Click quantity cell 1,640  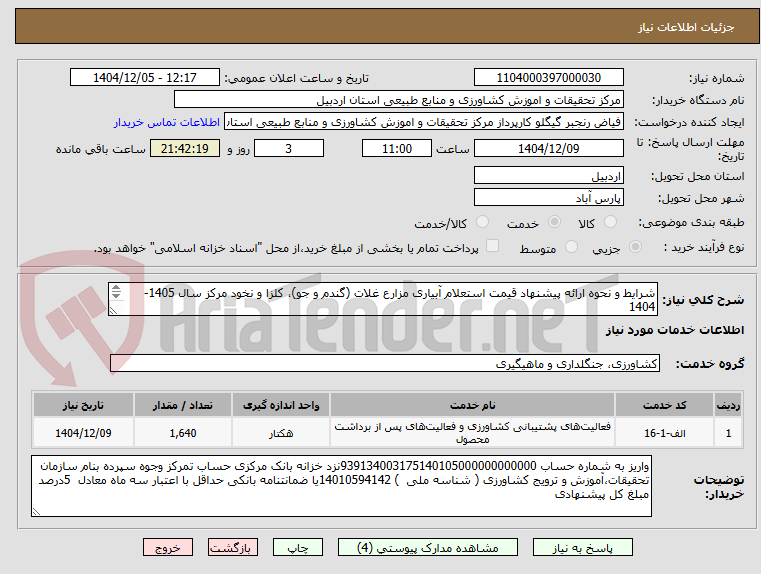click(x=183, y=433)
